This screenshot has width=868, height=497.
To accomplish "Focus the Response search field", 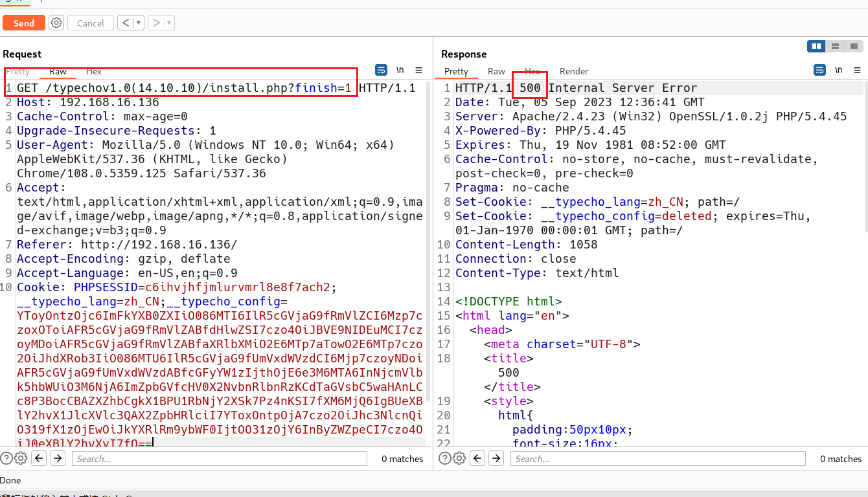I will [x=657, y=459].
